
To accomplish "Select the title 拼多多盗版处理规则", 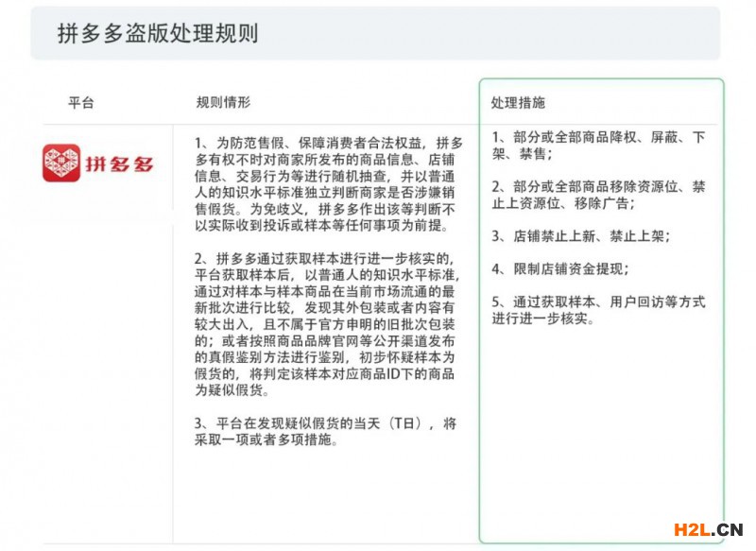I will (158, 34).
